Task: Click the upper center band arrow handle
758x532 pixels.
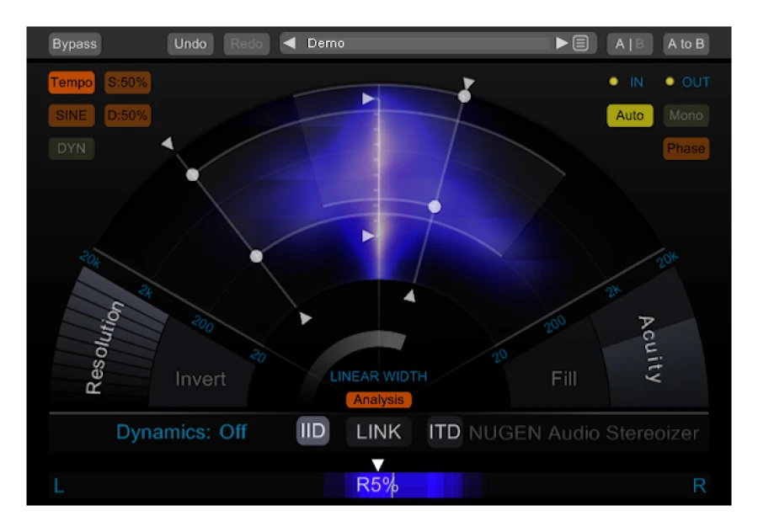Action: [368, 99]
